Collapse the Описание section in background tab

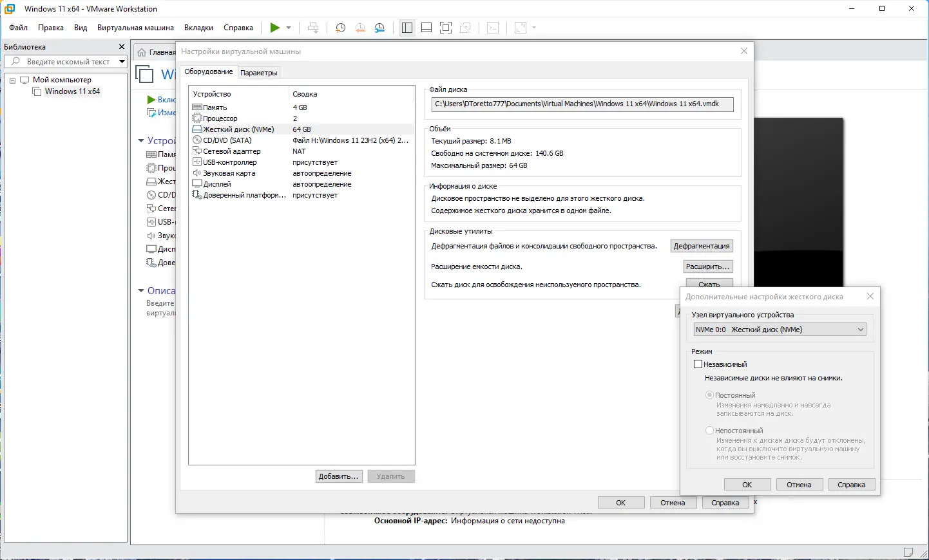click(141, 291)
